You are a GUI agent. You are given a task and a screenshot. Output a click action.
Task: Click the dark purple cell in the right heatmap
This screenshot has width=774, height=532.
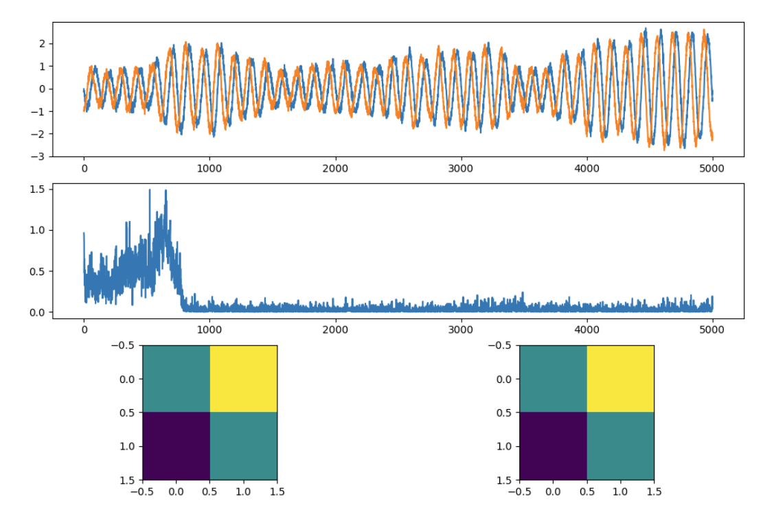553,446
